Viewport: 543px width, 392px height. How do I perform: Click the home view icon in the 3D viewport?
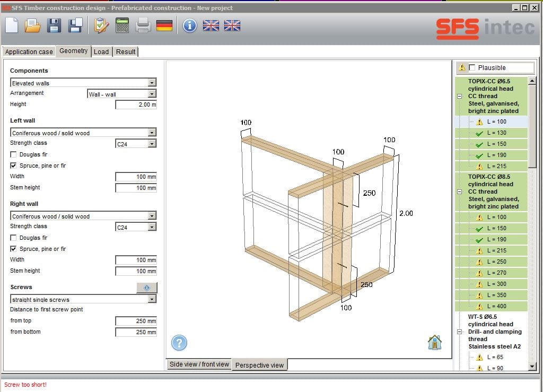point(434,342)
